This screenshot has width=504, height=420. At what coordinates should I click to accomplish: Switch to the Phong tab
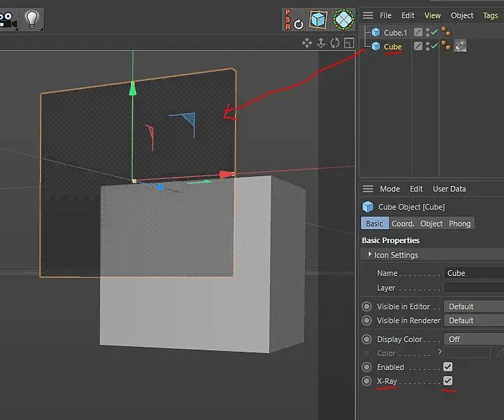(x=459, y=223)
